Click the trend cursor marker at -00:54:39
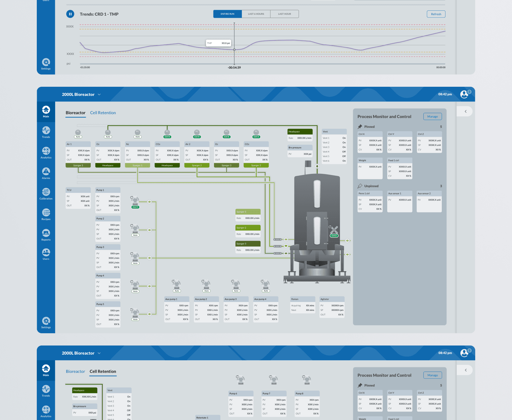The width and height of the screenshot is (512, 420). [x=234, y=50]
